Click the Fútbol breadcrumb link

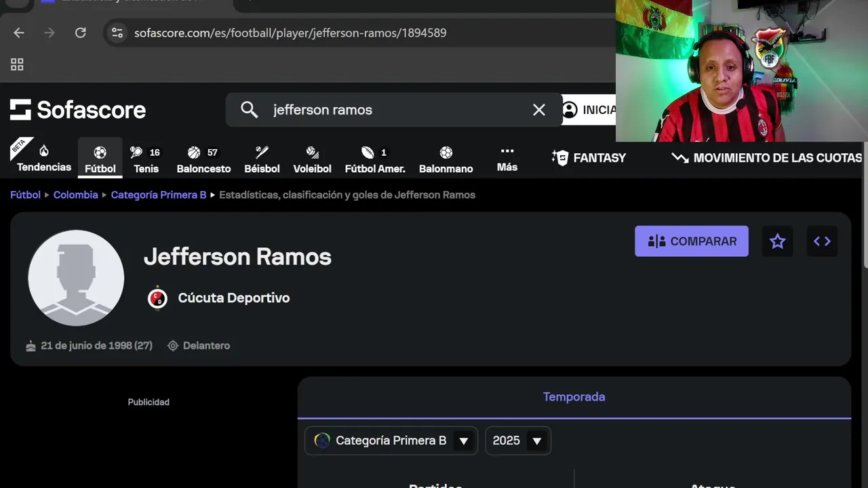[x=25, y=195]
